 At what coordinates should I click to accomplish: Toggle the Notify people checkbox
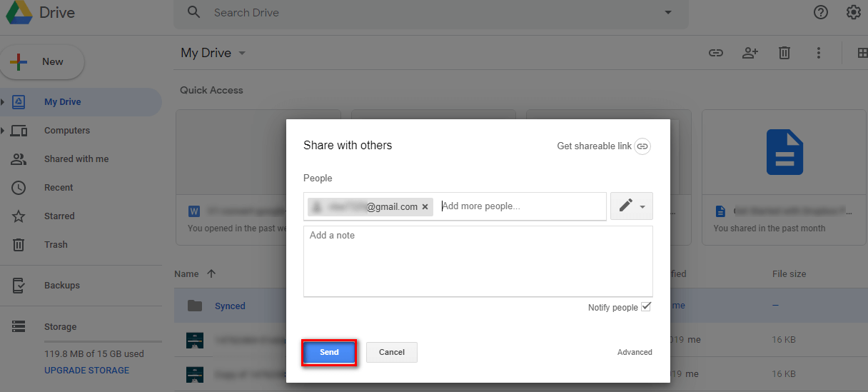(646, 307)
